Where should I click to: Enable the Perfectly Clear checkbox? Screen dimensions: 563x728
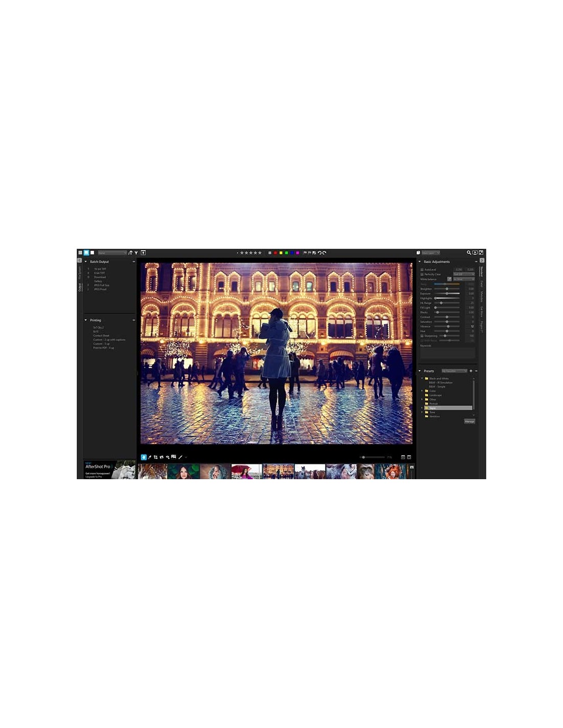point(422,274)
